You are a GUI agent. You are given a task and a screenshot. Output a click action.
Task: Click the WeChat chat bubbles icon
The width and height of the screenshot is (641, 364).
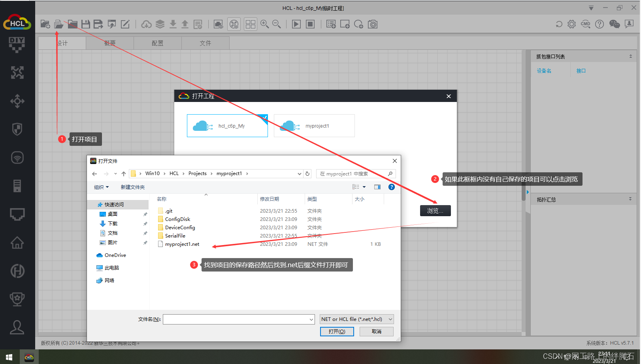click(x=615, y=24)
